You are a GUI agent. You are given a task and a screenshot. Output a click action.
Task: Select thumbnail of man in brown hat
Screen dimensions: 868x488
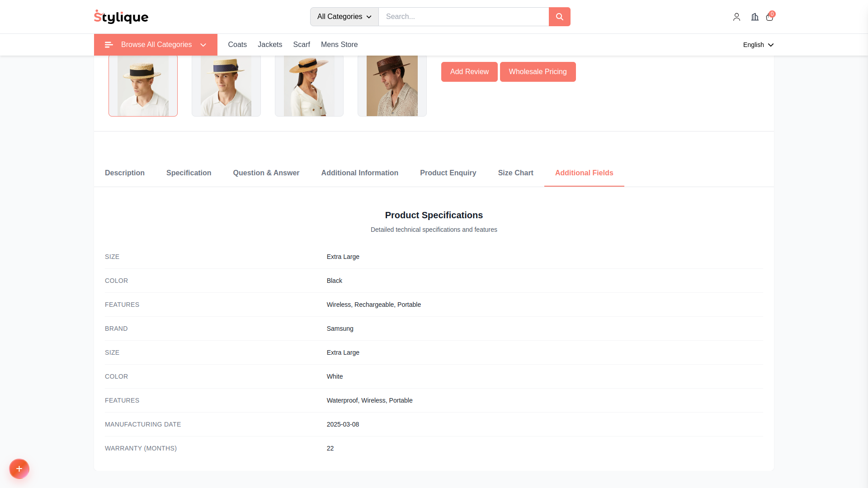[x=392, y=86]
